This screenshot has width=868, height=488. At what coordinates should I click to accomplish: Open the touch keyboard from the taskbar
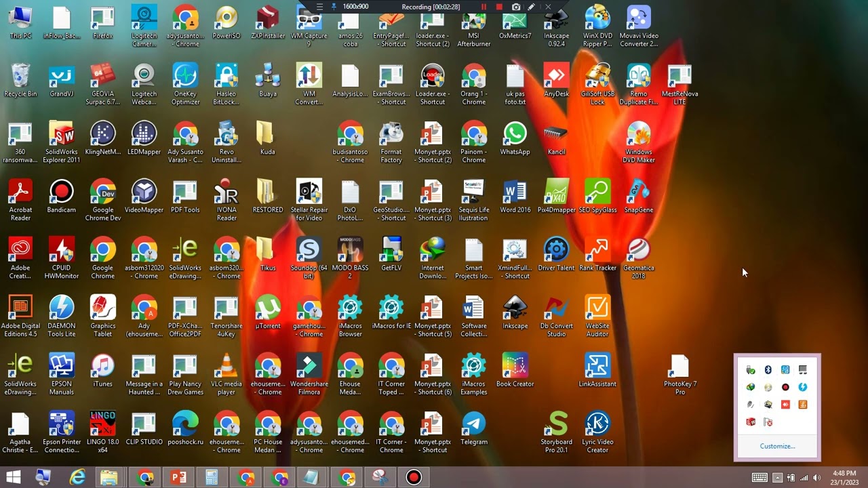tap(759, 478)
